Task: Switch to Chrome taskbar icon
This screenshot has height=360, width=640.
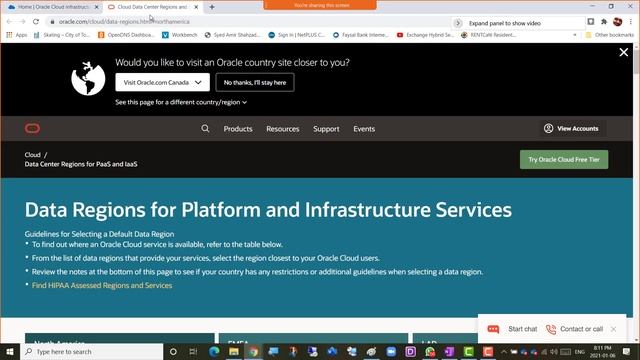Action: click(x=253, y=351)
